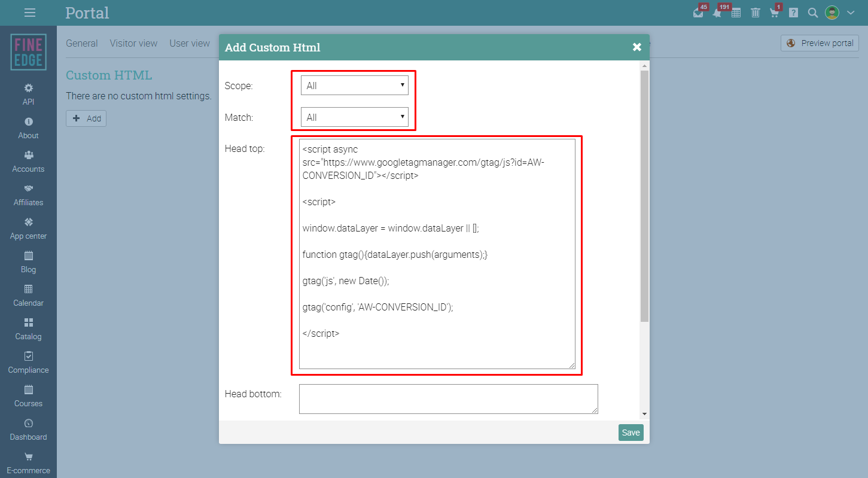Open E-commerce in the sidebar
868x478 pixels.
[x=28, y=463]
